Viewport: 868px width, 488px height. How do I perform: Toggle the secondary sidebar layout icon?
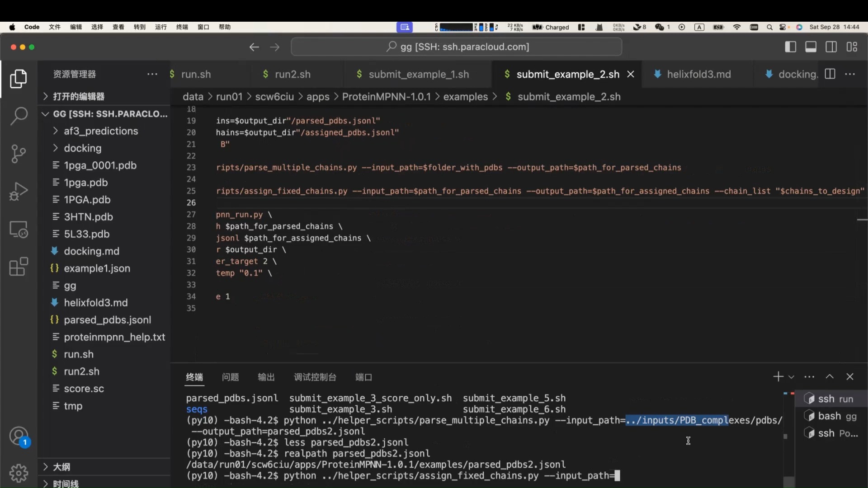point(831,47)
